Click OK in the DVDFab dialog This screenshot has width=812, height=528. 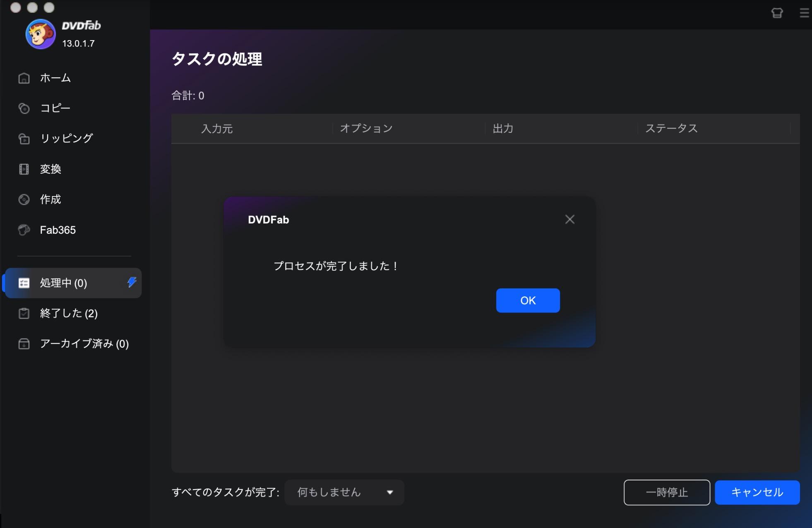point(528,300)
